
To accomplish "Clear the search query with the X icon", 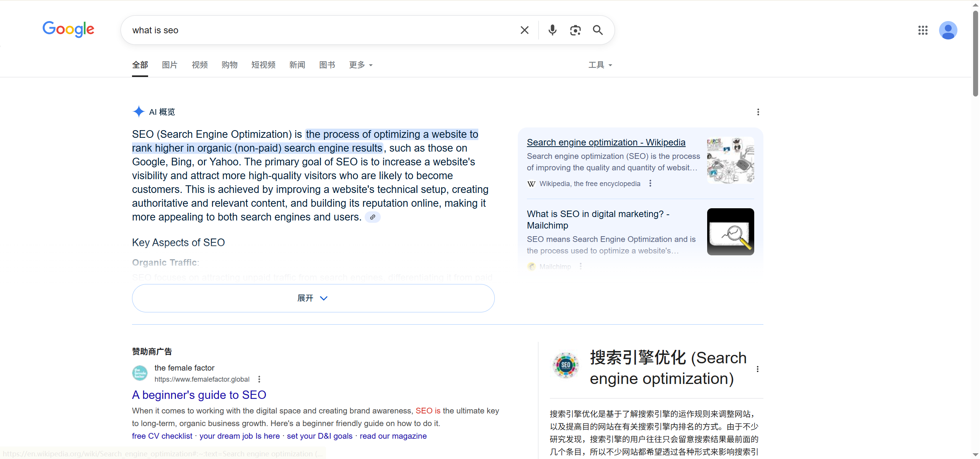I will click(524, 30).
